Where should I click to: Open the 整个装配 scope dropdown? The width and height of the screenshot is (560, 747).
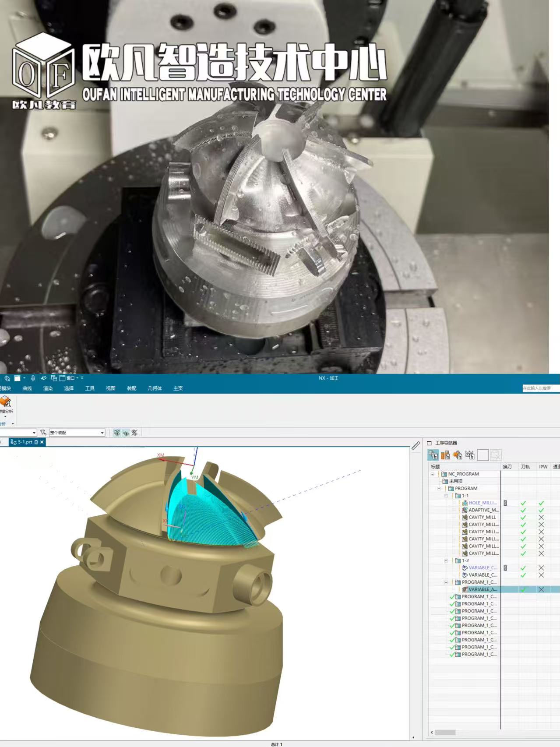[77, 433]
